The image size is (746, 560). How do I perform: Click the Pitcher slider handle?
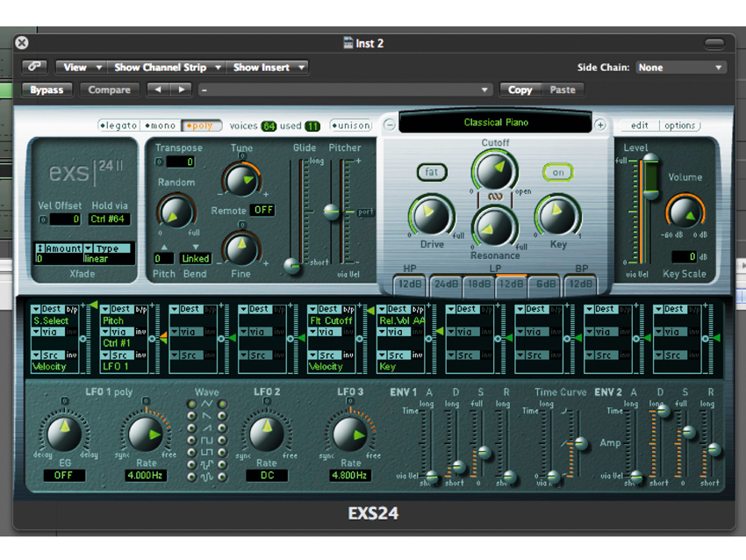point(332,212)
